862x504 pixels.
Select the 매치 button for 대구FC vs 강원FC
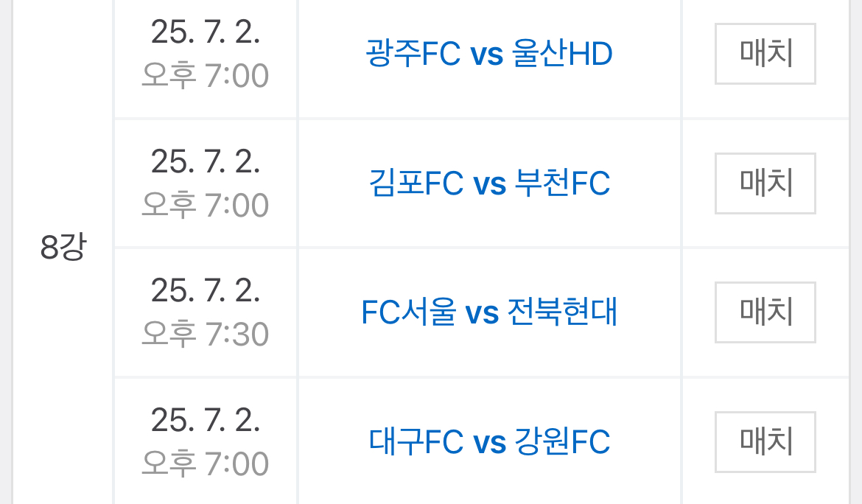click(x=765, y=442)
